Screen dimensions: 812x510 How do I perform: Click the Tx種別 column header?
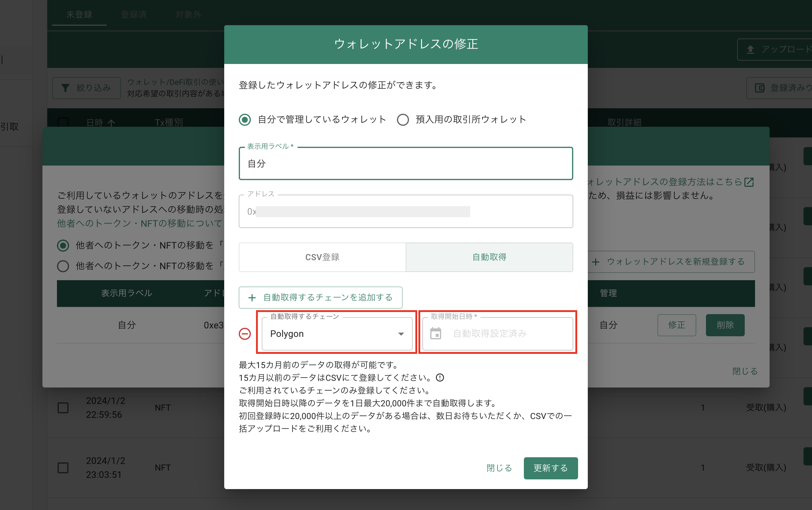(169, 123)
